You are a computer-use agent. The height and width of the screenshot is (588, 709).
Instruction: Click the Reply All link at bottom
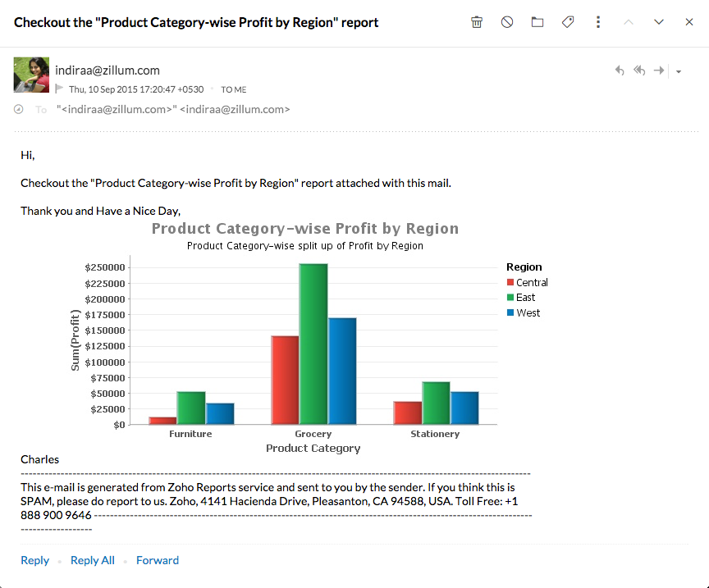[x=93, y=560]
